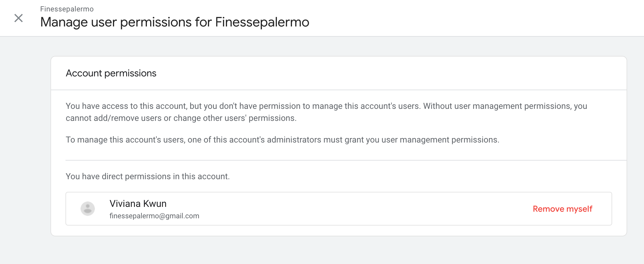Image resolution: width=644 pixels, height=264 pixels.
Task: Click Viviana Kwun's profile avatar icon
Action: [x=88, y=209]
